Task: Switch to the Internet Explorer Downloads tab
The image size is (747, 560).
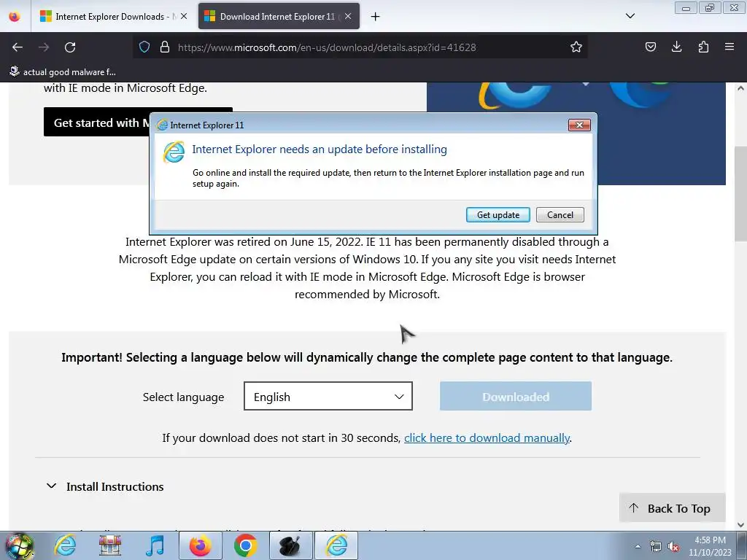Action: click(x=113, y=17)
